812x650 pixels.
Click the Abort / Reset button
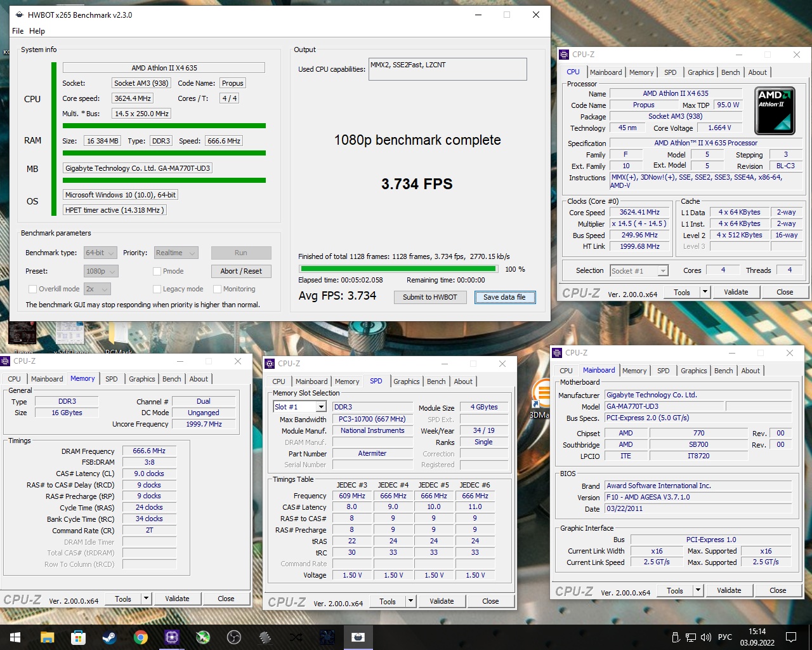point(241,271)
